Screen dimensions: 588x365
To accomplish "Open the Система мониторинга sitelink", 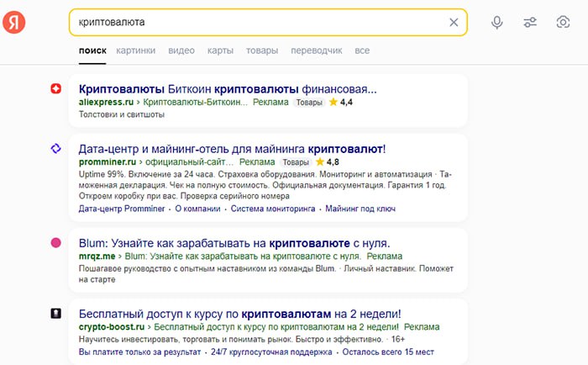I will 273,209.
